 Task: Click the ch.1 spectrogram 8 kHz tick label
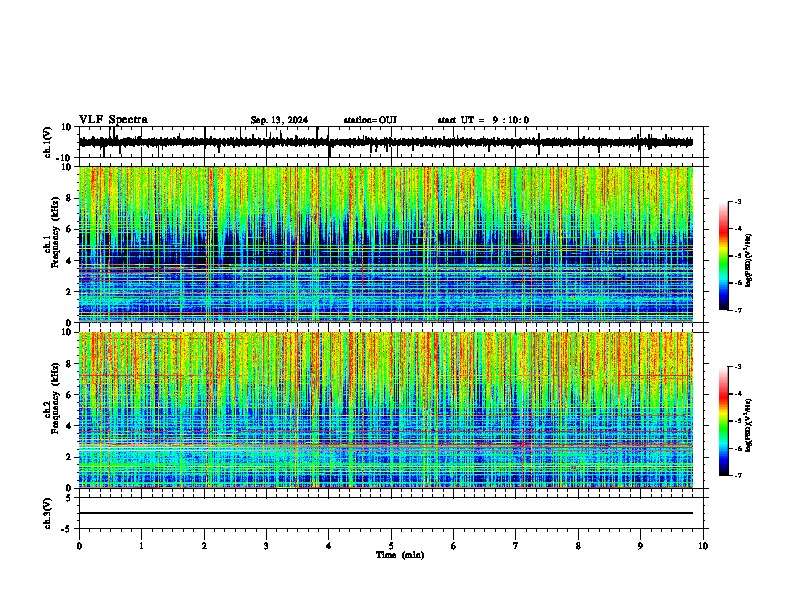tap(70, 198)
